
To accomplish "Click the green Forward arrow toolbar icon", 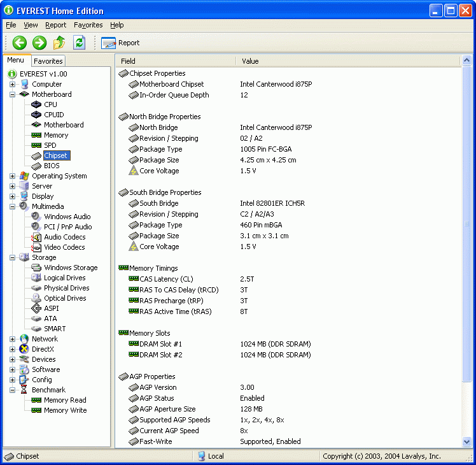I will [39, 43].
